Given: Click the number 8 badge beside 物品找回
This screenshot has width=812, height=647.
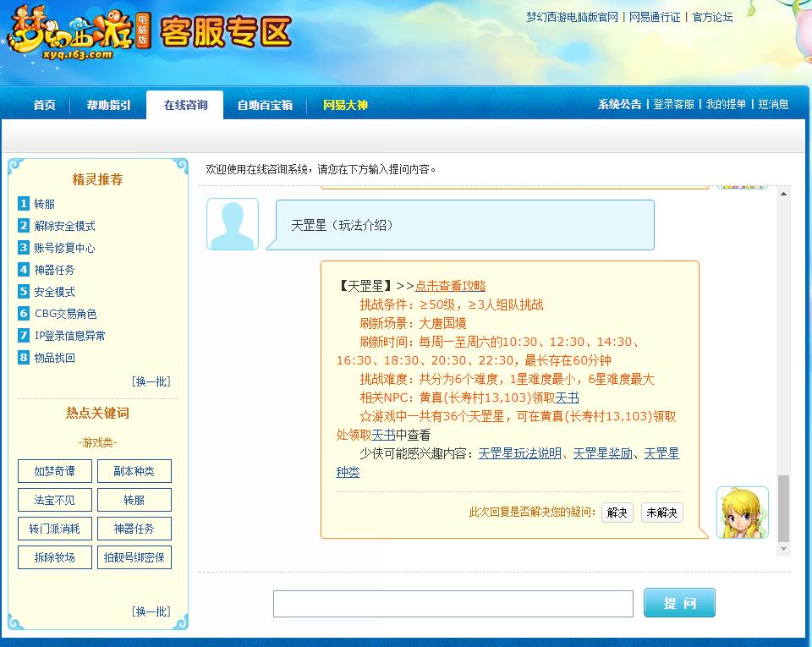Looking at the screenshot, I should [24, 358].
